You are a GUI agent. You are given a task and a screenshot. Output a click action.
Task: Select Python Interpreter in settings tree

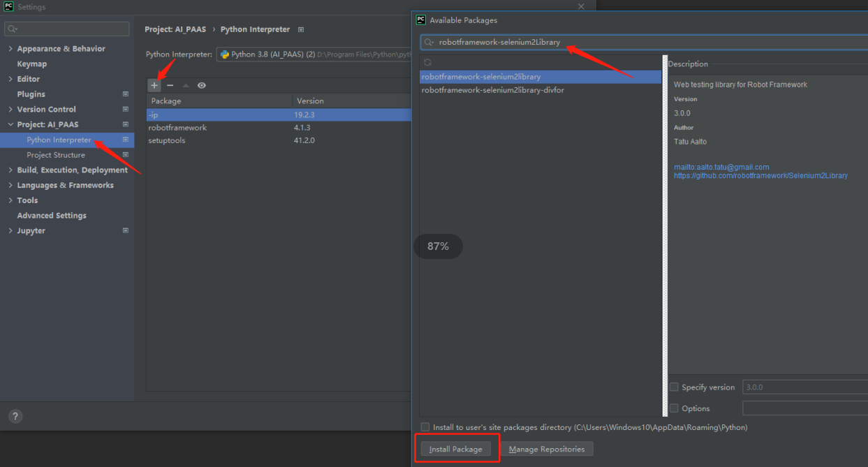click(x=59, y=140)
